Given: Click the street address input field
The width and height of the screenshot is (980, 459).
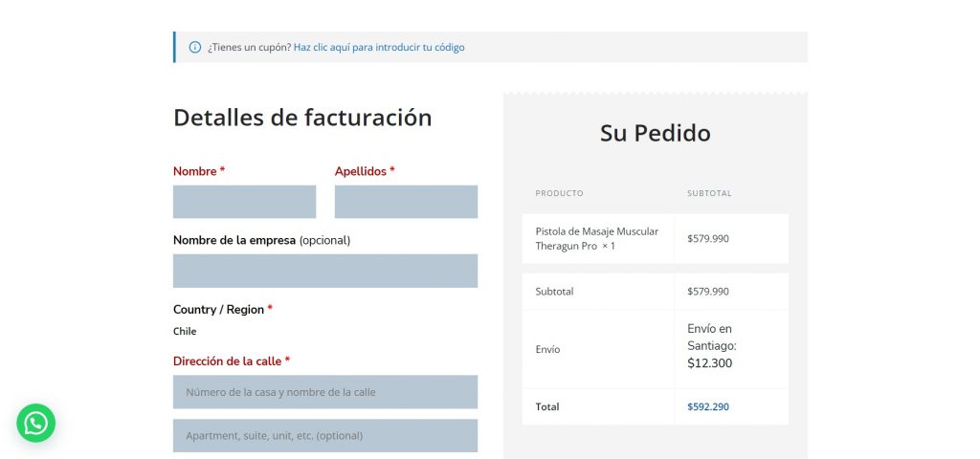Looking at the screenshot, I should 325,392.
